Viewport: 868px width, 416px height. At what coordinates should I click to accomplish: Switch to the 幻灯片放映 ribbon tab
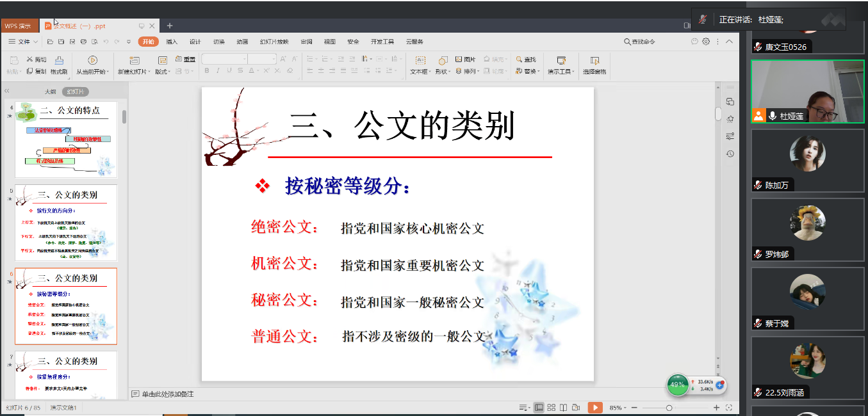click(274, 42)
